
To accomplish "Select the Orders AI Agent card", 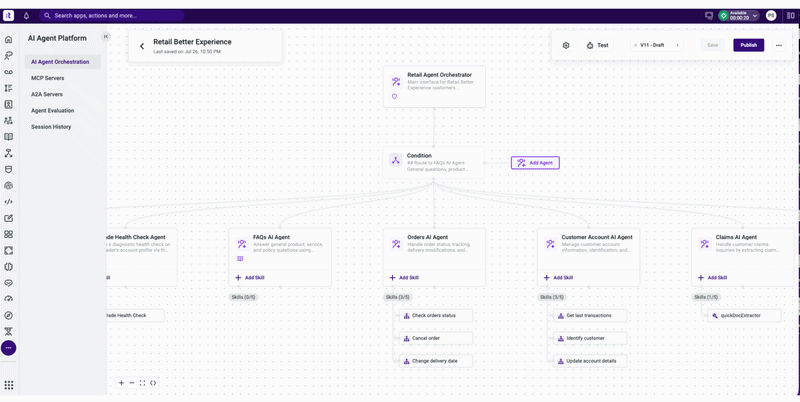I will (434, 257).
